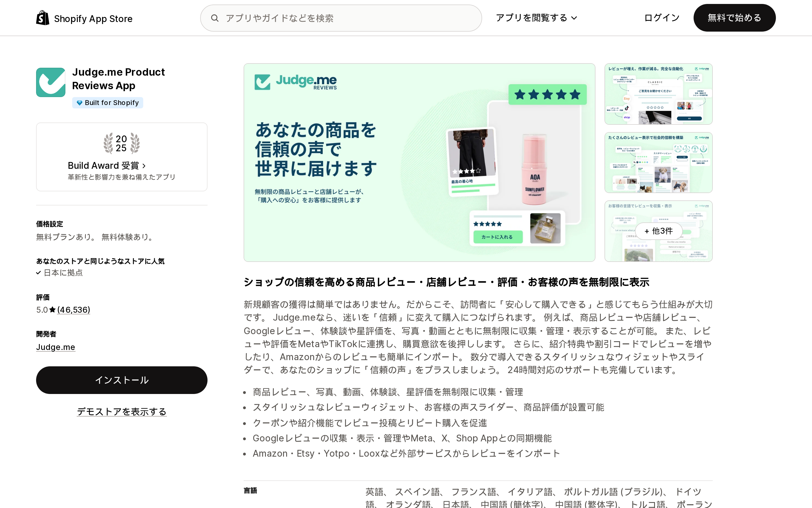Click the インストール button
The width and height of the screenshot is (812, 508).
(122, 380)
